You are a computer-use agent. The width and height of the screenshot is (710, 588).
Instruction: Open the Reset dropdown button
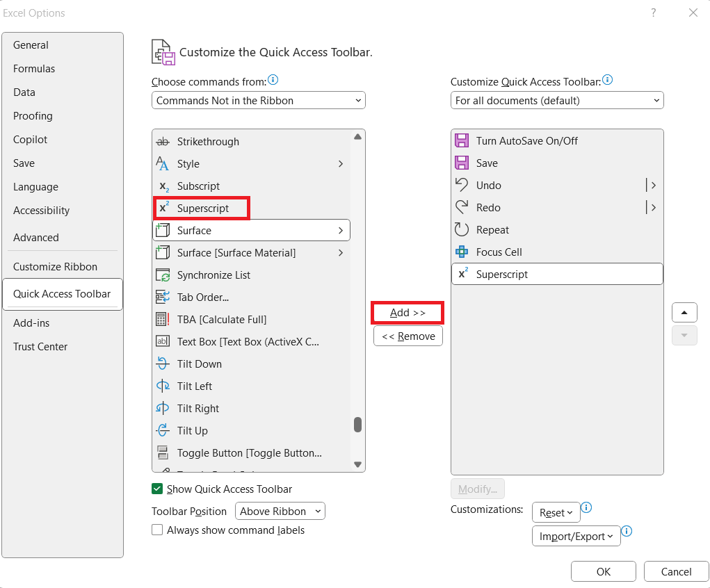556,512
